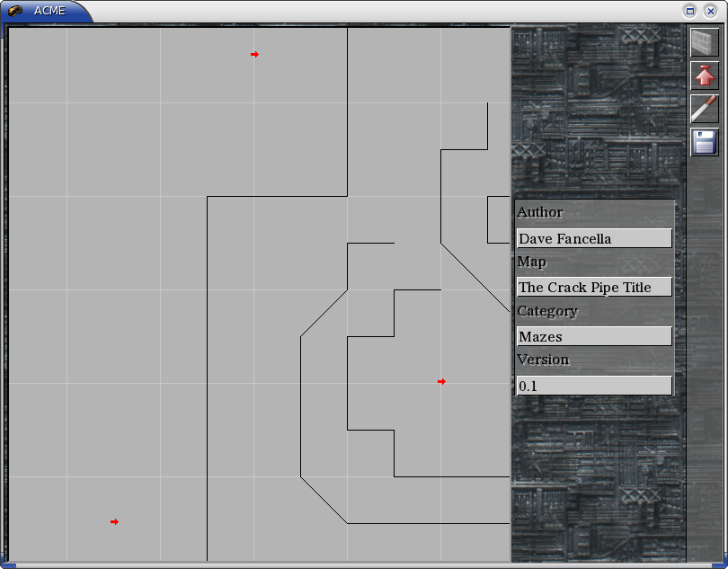The height and width of the screenshot is (569, 728).
Task: Click the Author label
Action: pyautogui.click(x=540, y=213)
